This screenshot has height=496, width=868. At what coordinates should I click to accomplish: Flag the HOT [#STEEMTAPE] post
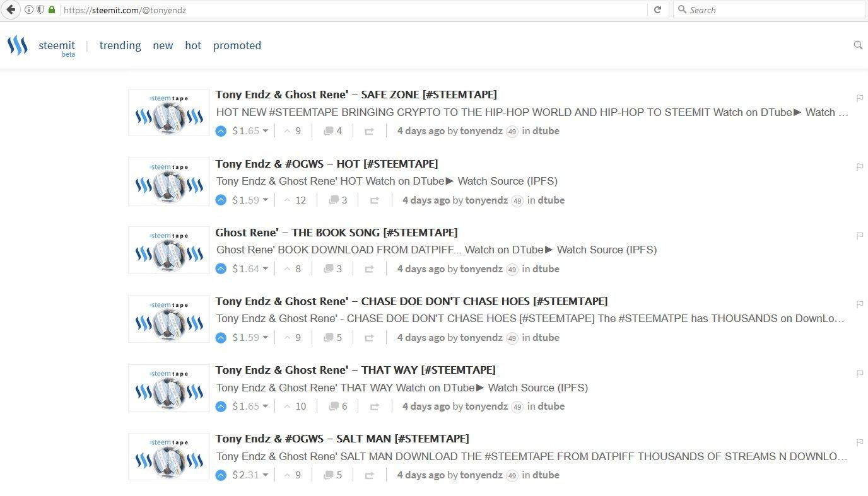(x=860, y=167)
